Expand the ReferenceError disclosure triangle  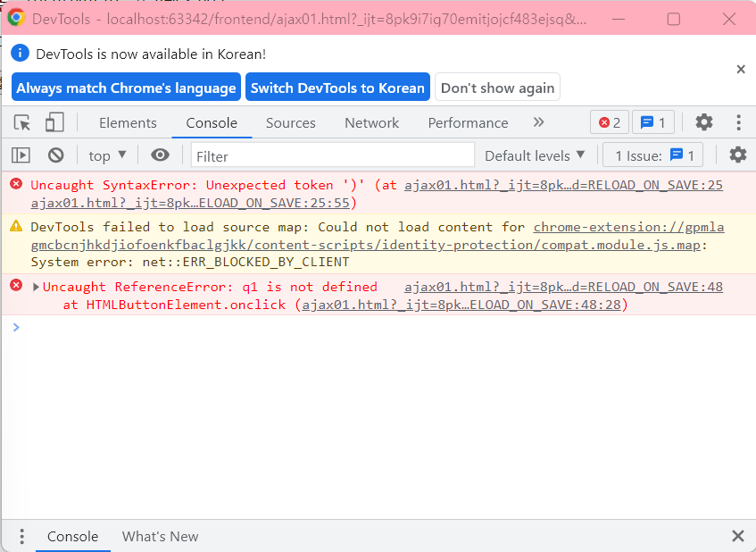[35, 287]
